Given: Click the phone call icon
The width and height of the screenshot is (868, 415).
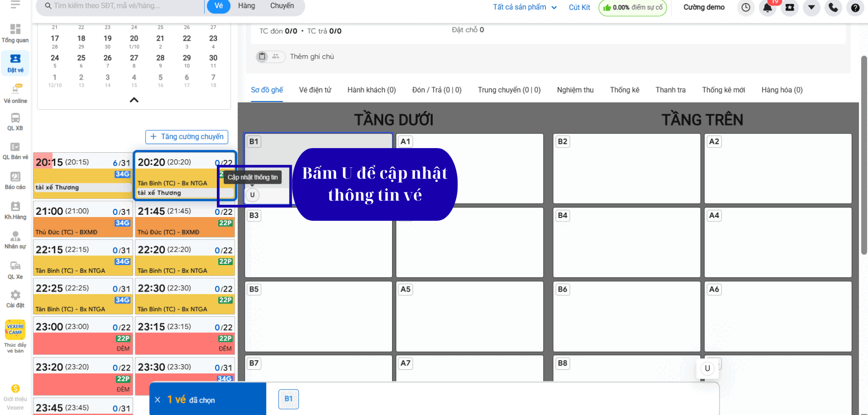Looking at the screenshot, I should coord(833,7).
